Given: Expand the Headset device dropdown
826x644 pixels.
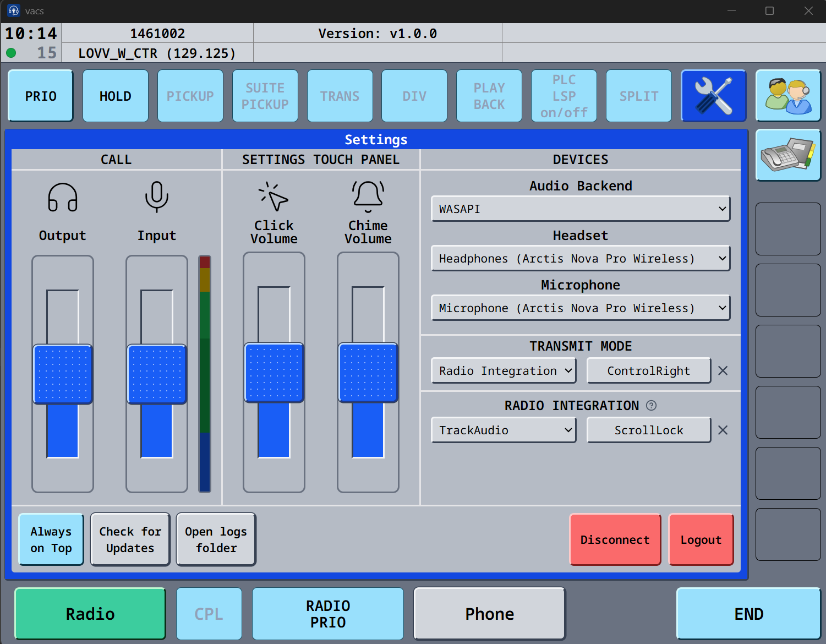Looking at the screenshot, I should coord(581,259).
